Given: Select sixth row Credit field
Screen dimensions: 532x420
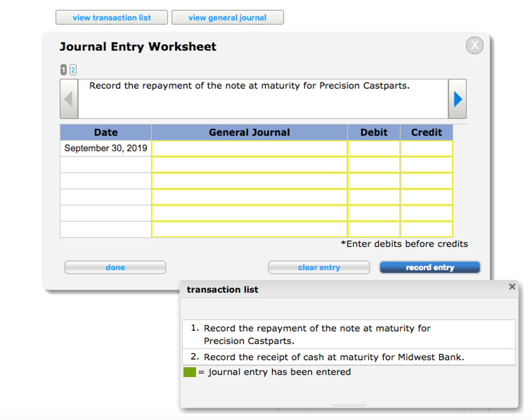Looking at the screenshot, I should [x=427, y=229].
